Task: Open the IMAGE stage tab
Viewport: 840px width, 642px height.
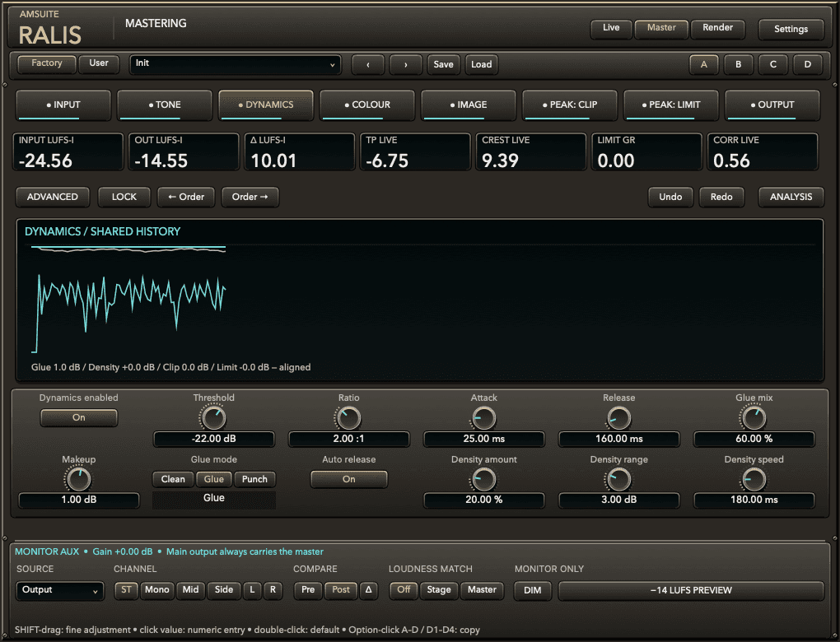Action: (469, 105)
